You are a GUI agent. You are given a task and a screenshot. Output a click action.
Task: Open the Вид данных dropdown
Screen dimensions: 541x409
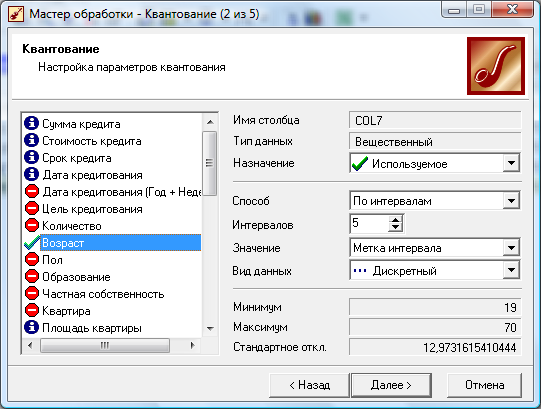(x=511, y=271)
